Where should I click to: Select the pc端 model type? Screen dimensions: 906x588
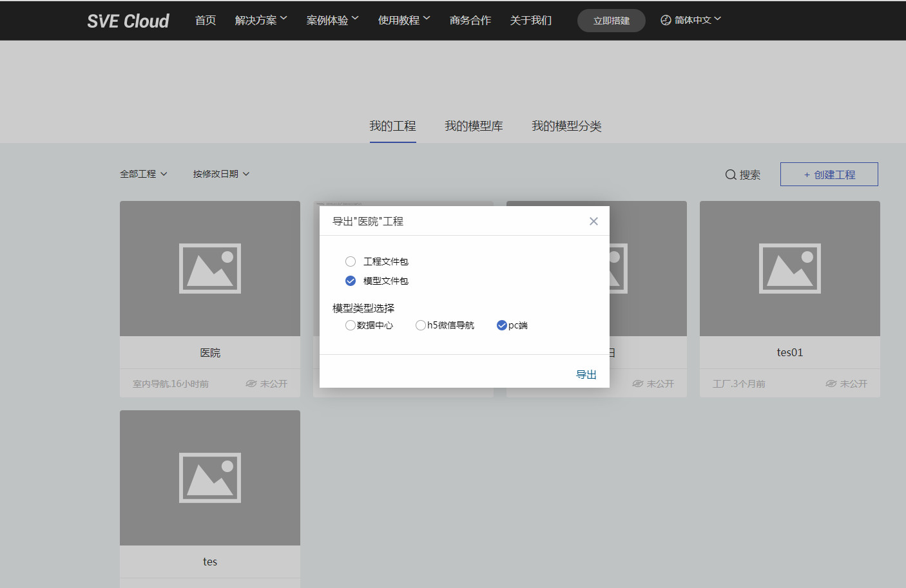point(502,325)
